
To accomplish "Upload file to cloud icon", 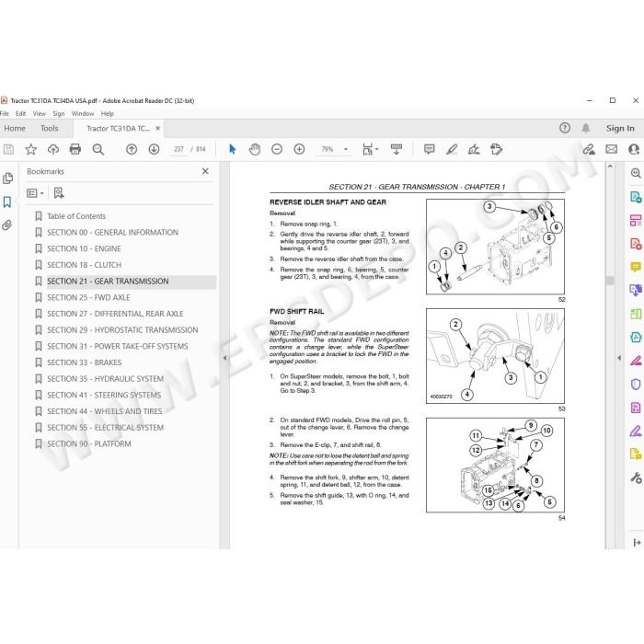I will pyautogui.click(x=53, y=149).
